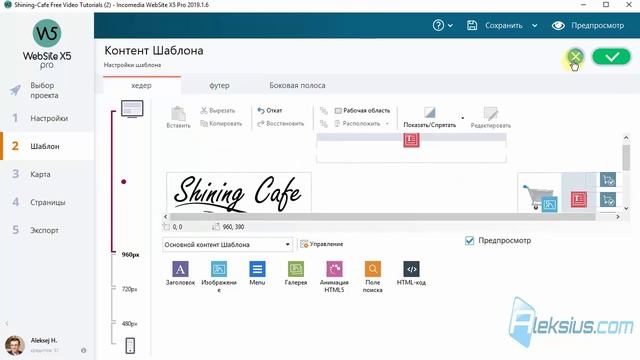Click the red text object near cart
The width and height of the screenshot is (640, 360).
coord(578,199)
